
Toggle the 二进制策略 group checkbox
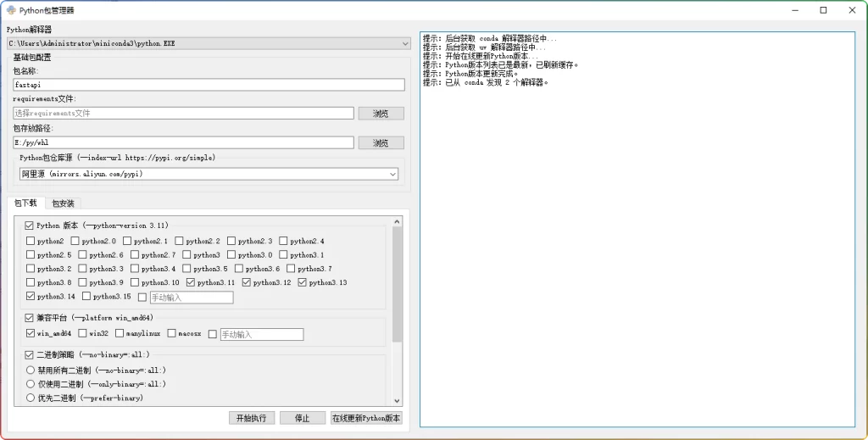coord(30,354)
